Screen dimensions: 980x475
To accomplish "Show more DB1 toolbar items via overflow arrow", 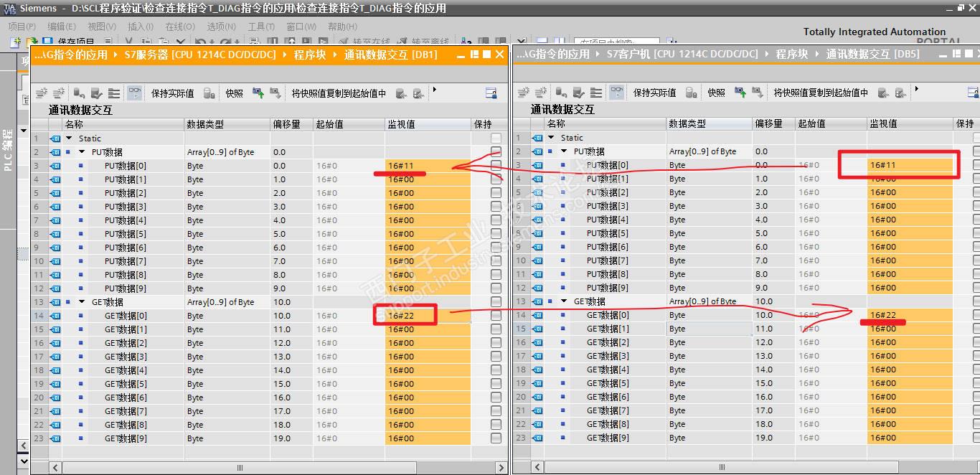I will [x=434, y=90].
